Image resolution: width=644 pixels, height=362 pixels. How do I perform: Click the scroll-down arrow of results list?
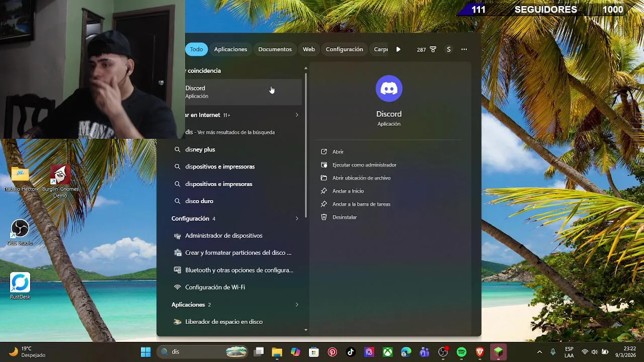click(306, 330)
